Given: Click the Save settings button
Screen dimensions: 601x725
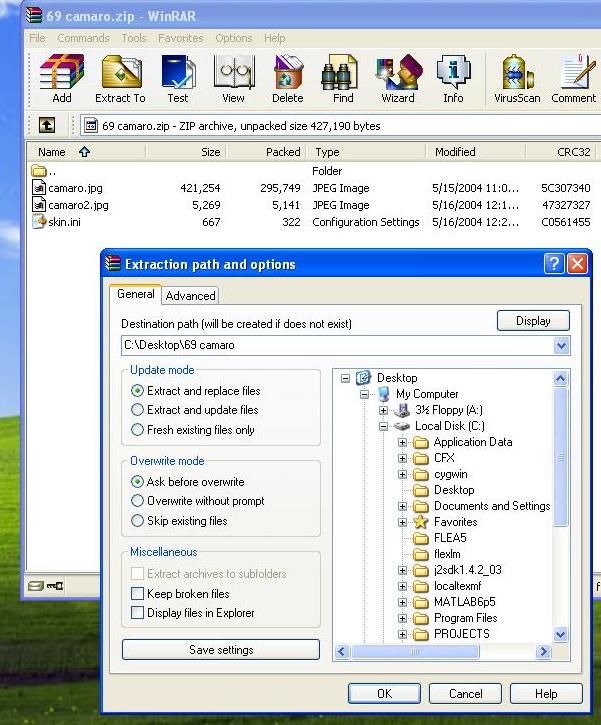Looking at the screenshot, I should tap(221, 650).
